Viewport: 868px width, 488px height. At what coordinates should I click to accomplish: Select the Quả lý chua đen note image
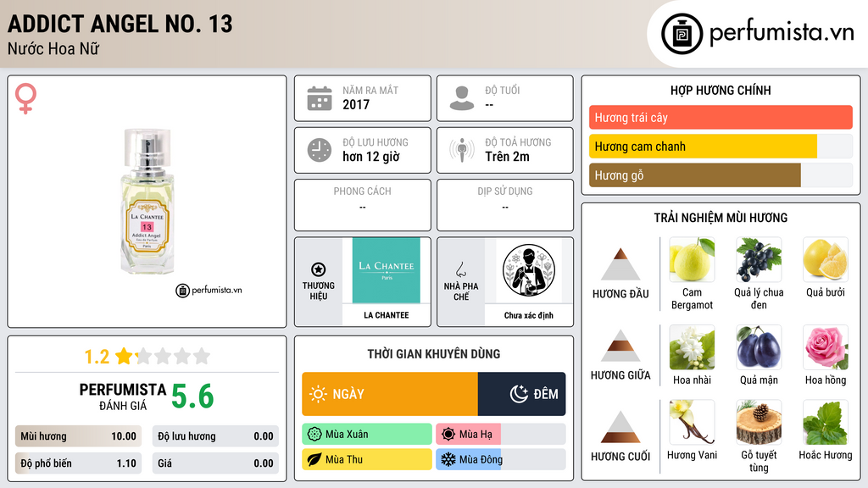759,259
